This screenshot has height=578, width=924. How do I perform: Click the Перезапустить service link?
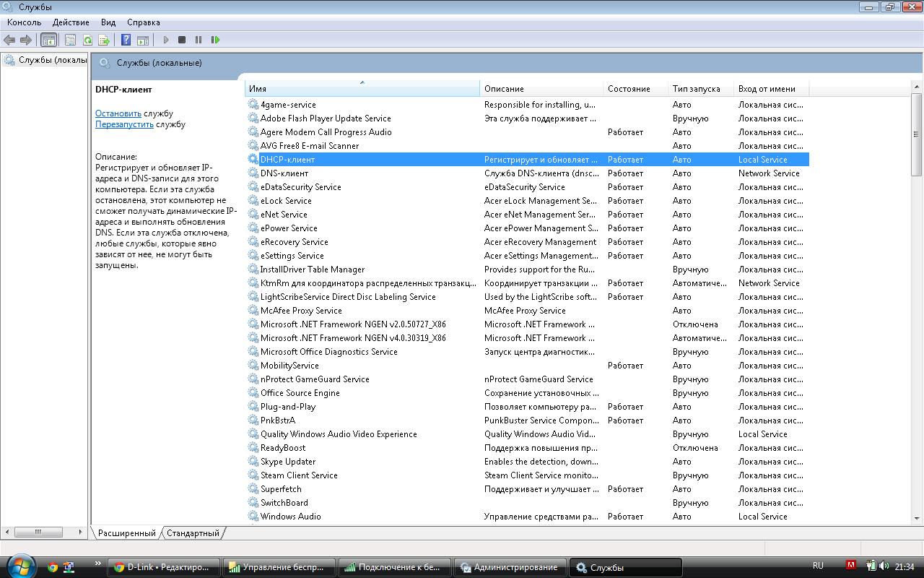coord(124,124)
